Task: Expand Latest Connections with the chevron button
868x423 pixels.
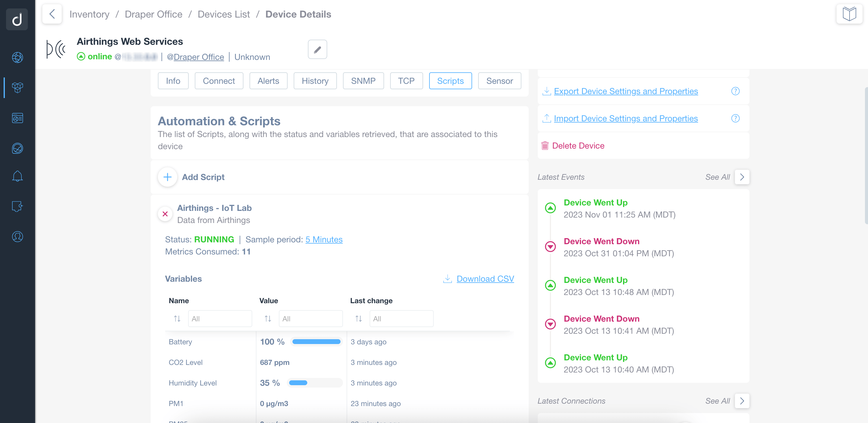Action: point(742,401)
